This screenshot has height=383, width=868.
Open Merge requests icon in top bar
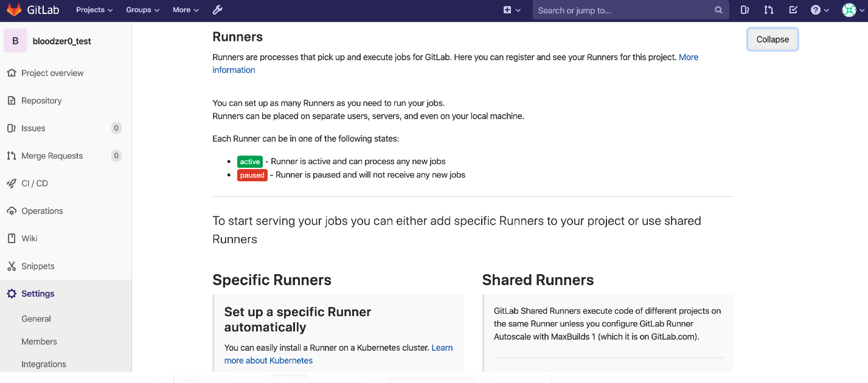[x=769, y=10]
